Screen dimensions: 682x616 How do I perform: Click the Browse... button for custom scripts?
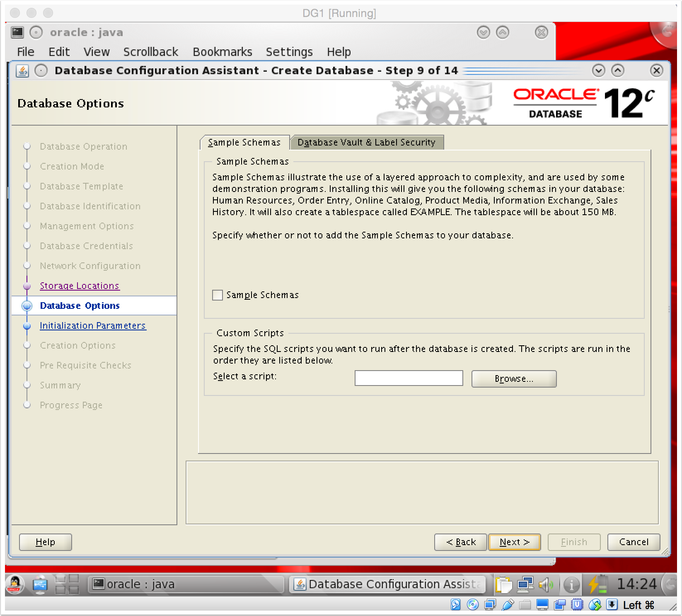514,378
